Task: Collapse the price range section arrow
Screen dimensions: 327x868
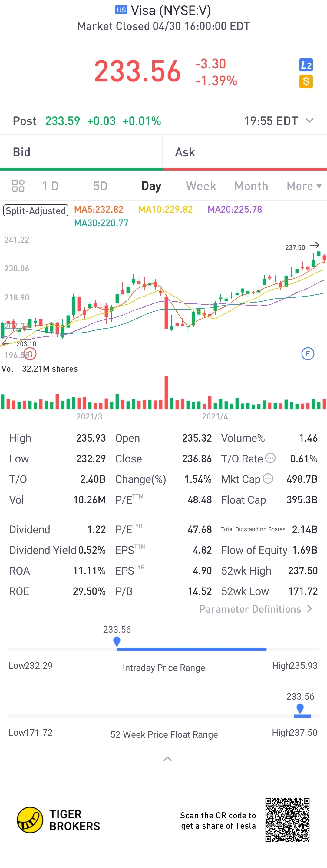Action: click(x=167, y=759)
